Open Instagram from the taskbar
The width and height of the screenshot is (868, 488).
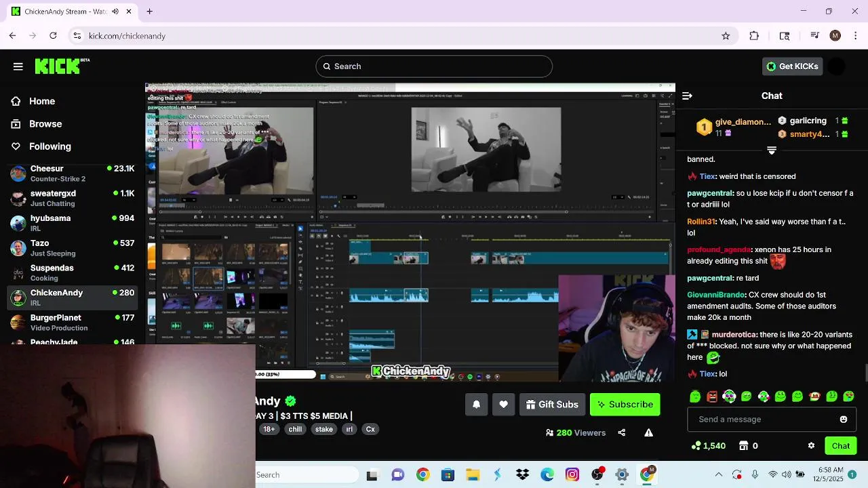click(x=572, y=475)
